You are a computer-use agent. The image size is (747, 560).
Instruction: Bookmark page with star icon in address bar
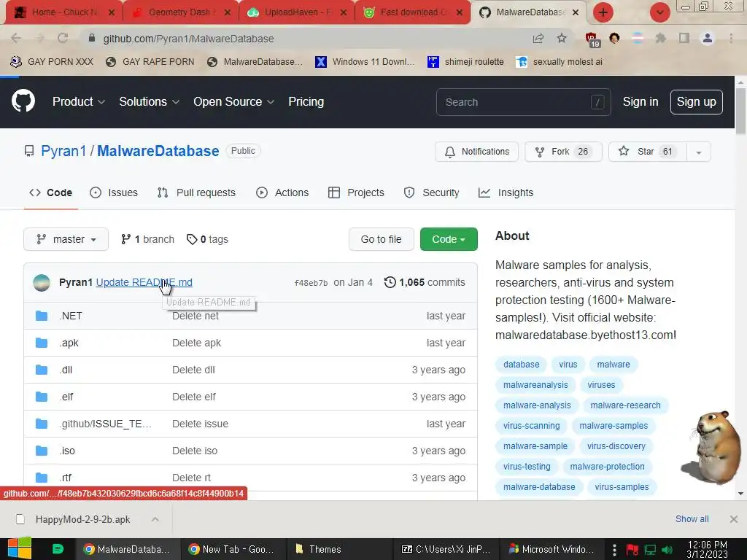tap(562, 38)
